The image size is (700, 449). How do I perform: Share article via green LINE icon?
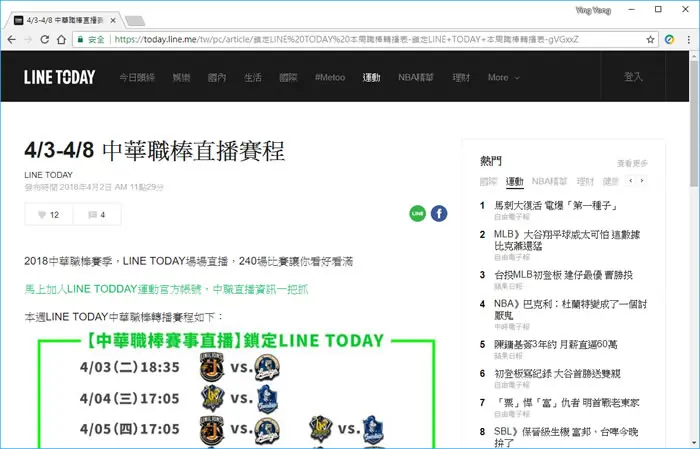click(x=417, y=213)
